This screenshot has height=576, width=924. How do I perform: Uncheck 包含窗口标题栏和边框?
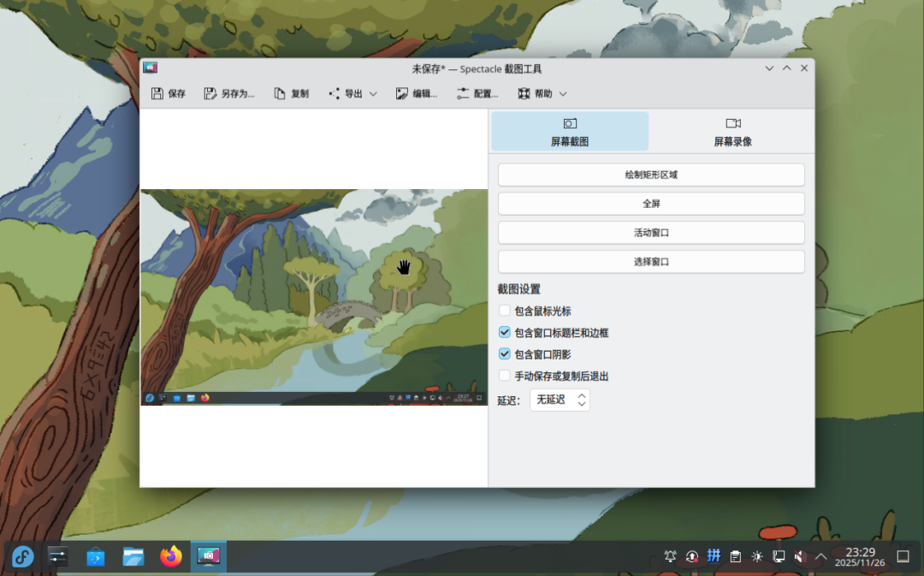click(505, 333)
